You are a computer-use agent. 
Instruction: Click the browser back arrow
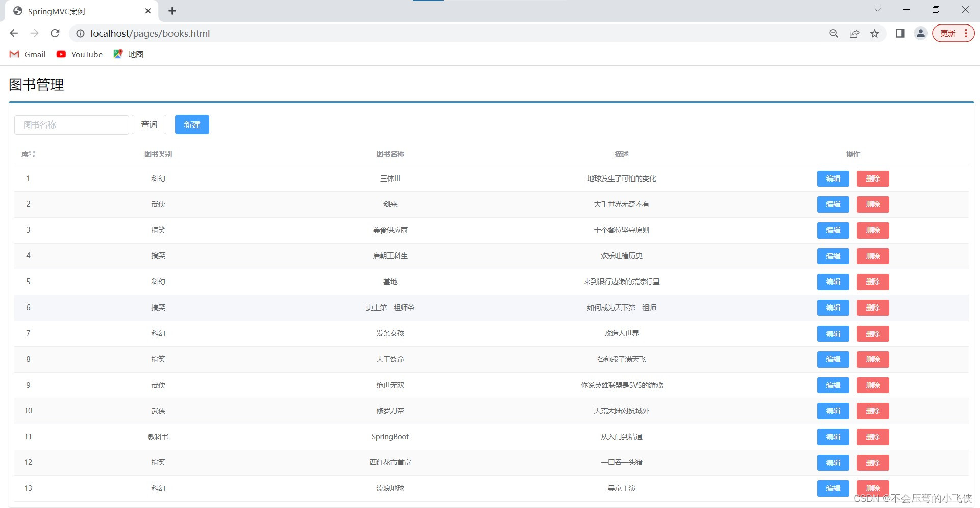14,33
